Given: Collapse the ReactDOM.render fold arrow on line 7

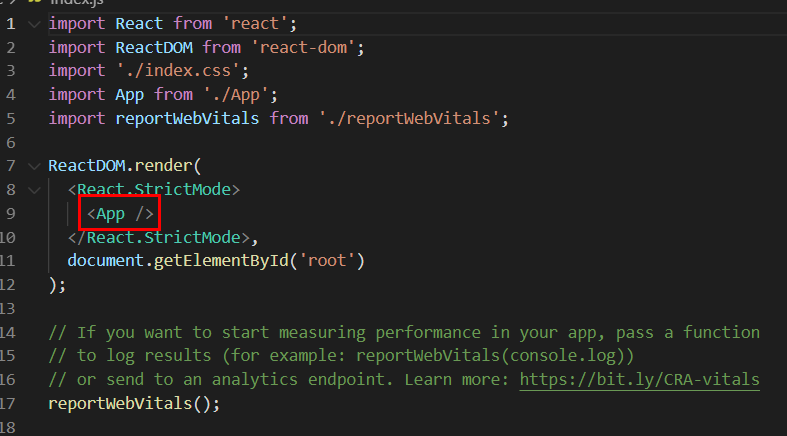Looking at the screenshot, I should [34, 166].
